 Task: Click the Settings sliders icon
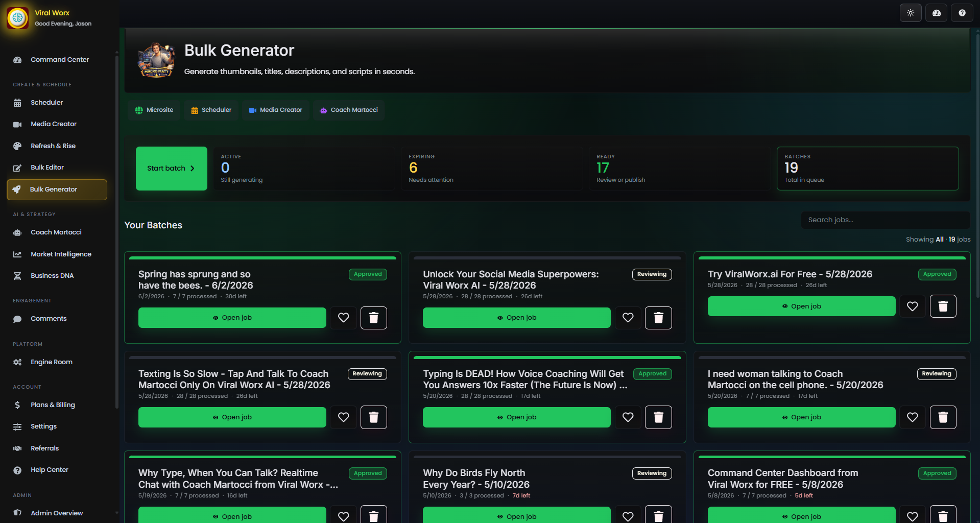17,426
